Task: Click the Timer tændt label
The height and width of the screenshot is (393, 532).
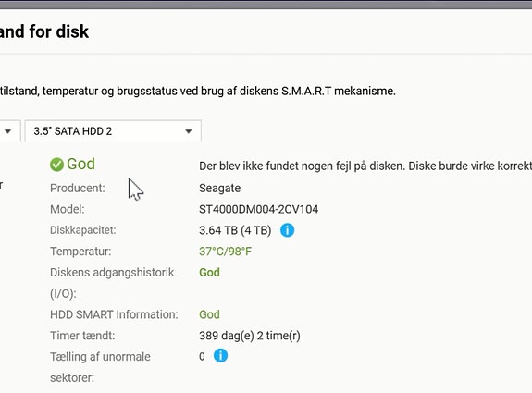Action: coord(82,336)
